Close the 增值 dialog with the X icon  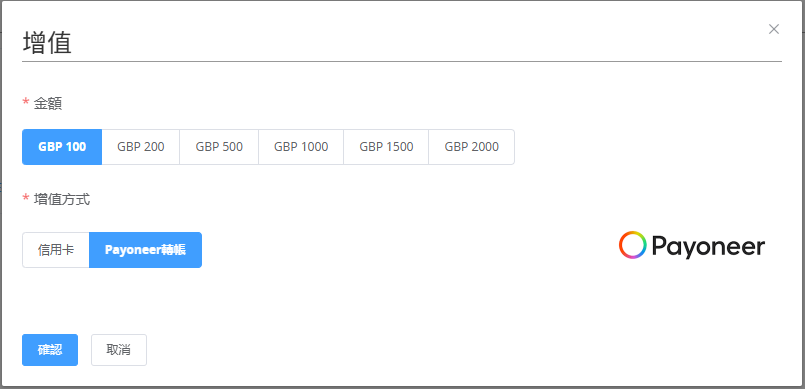coord(774,29)
